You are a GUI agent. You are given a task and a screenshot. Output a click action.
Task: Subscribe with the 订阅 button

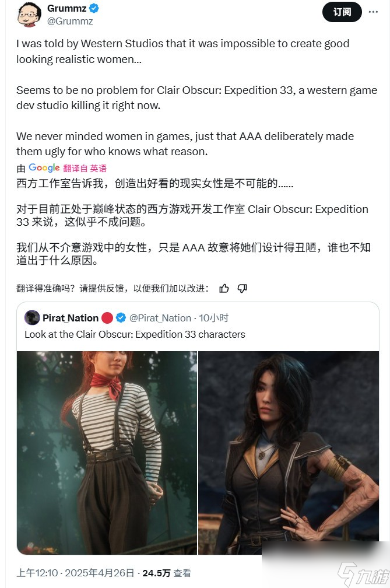(342, 12)
